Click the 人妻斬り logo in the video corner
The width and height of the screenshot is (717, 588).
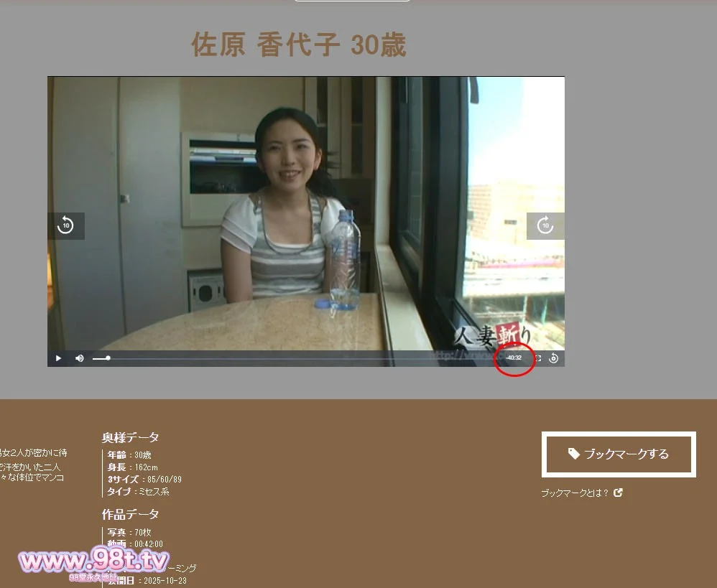coord(493,337)
